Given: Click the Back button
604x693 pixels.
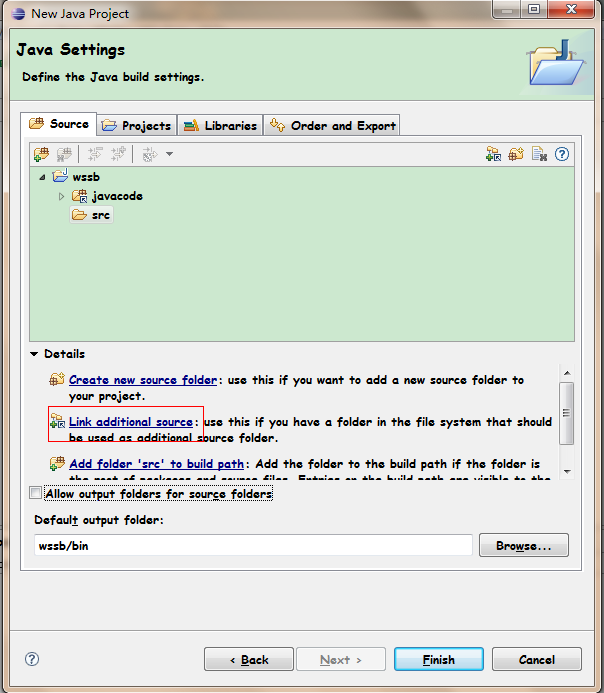Looking at the screenshot, I should pyautogui.click(x=249, y=659).
